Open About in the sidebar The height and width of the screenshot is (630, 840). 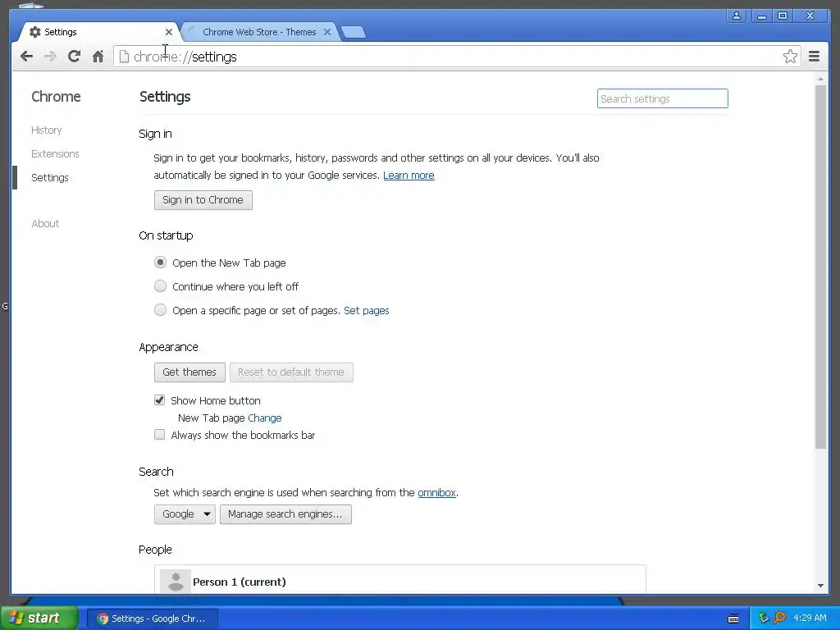[46, 223]
